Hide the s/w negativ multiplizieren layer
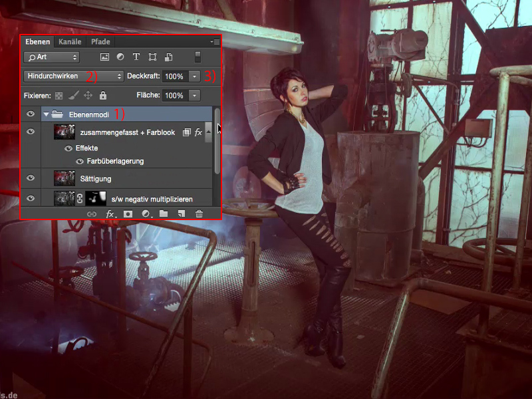532x399 pixels. click(x=31, y=198)
